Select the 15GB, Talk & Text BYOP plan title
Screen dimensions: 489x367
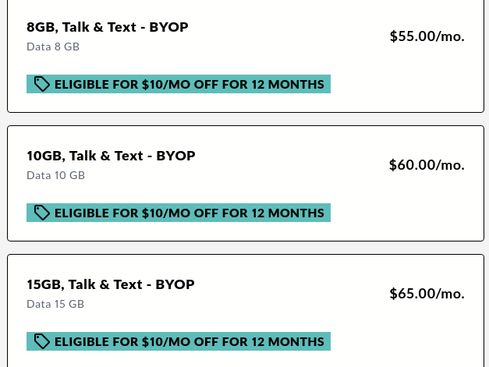111,285
